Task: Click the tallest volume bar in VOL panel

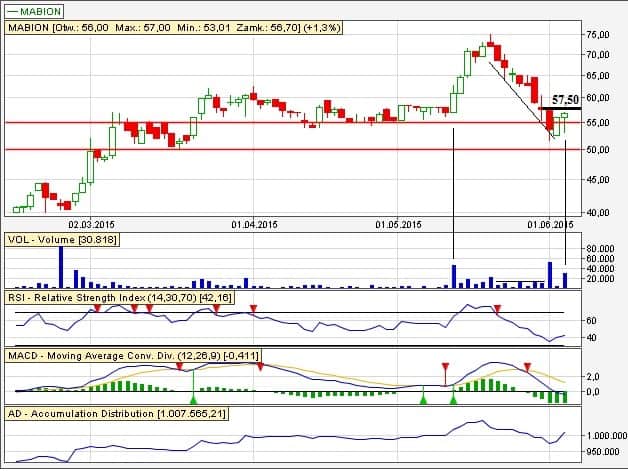Action: (x=61, y=267)
